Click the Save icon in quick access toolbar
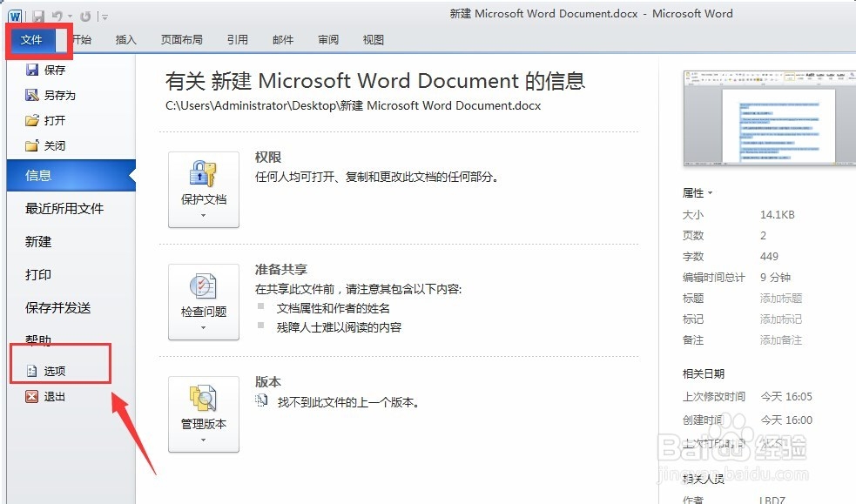 pyautogui.click(x=37, y=17)
